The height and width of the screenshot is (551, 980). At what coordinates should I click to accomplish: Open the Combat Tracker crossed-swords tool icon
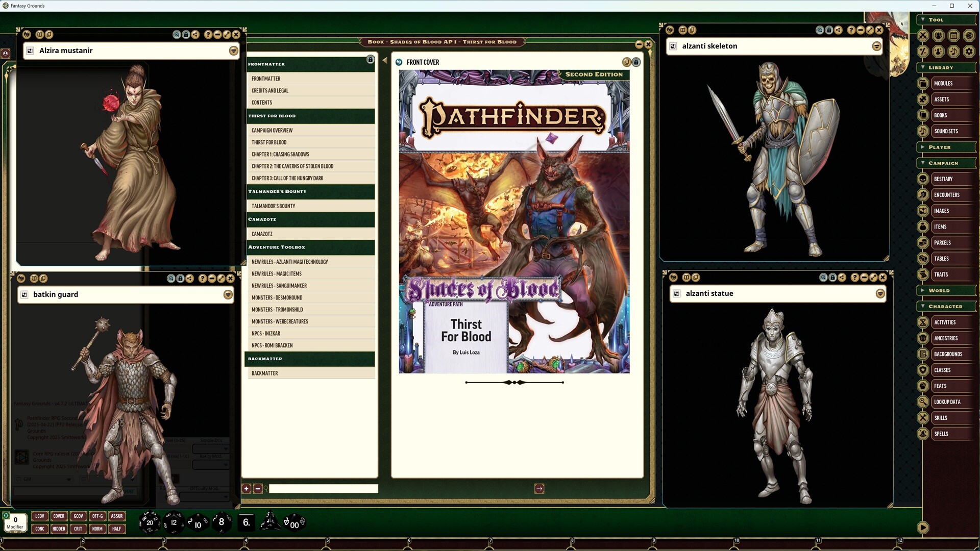tap(923, 36)
